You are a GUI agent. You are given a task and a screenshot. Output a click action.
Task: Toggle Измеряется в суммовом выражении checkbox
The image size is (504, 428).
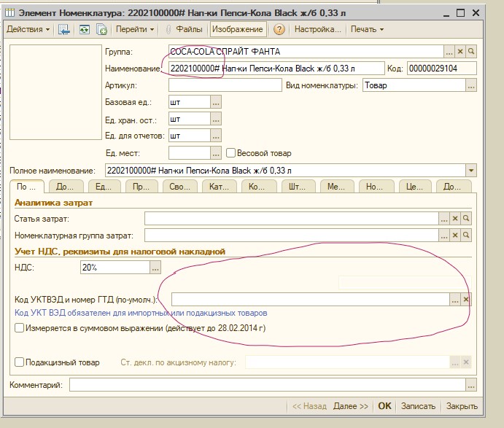19,328
